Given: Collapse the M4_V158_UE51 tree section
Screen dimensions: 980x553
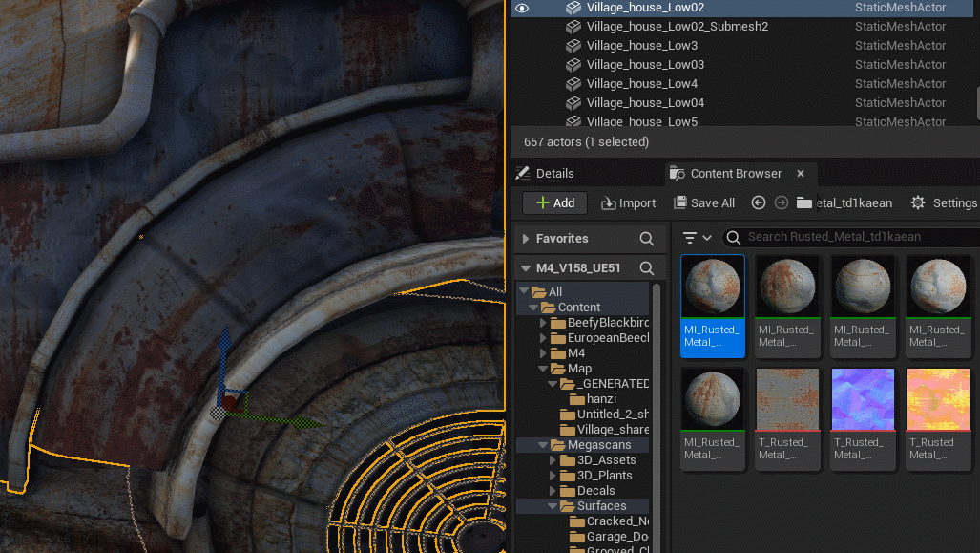Looking at the screenshot, I should coord(525,268).
